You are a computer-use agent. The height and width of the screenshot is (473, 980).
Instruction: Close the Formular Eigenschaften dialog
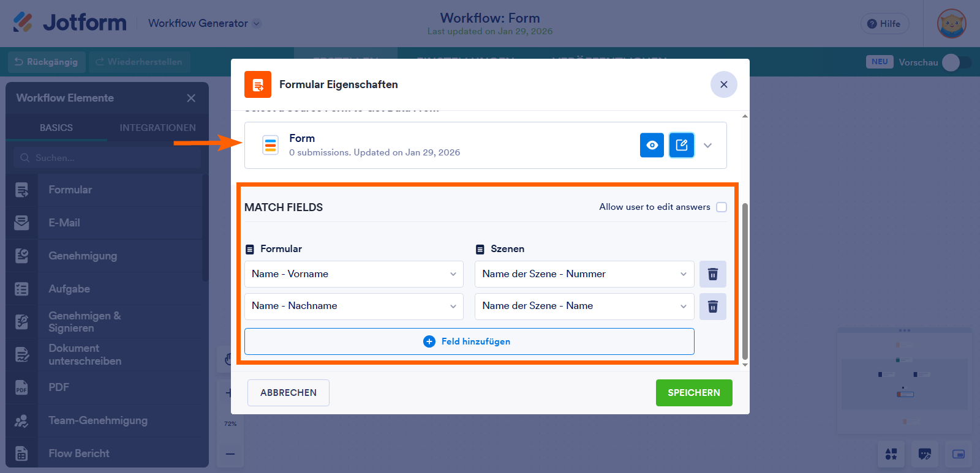pos(724,84)
